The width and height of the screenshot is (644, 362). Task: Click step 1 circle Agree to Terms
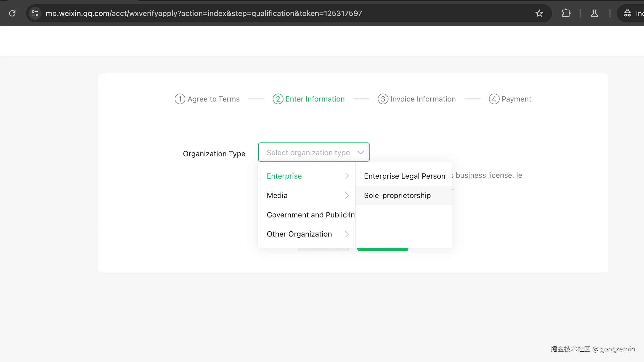(180, 99)
